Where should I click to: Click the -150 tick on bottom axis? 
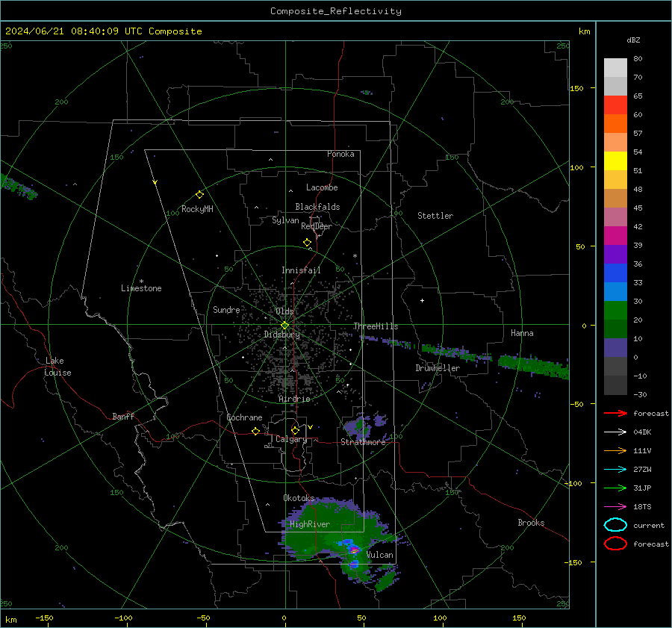coord(44,618)
